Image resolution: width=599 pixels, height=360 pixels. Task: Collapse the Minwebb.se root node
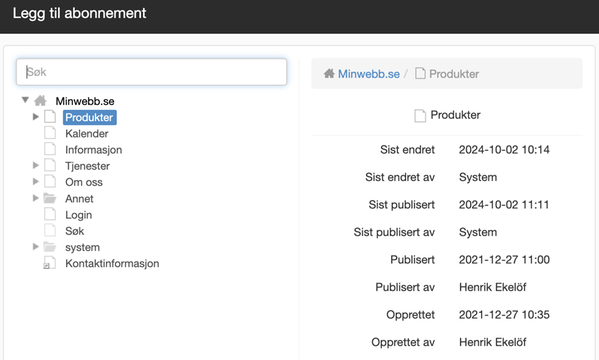[25, 100]
